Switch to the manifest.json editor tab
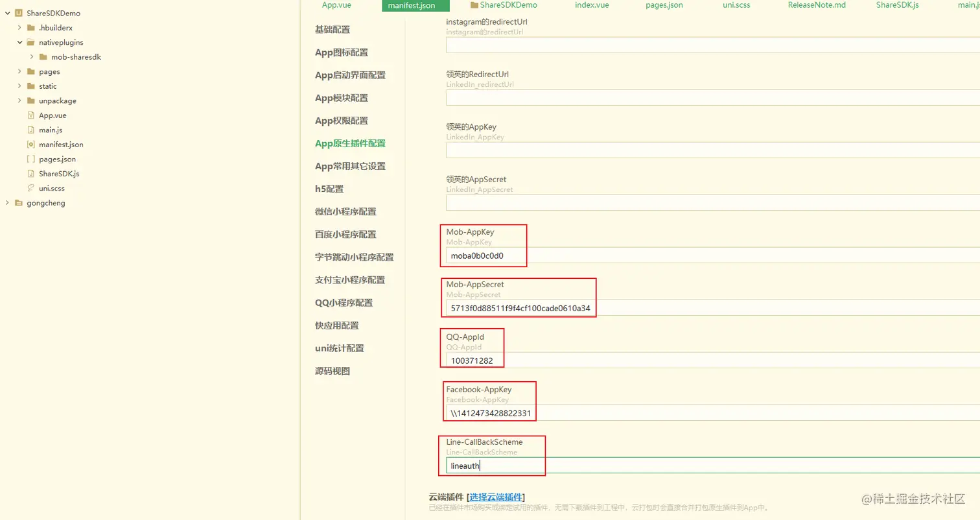 [416, 5]
